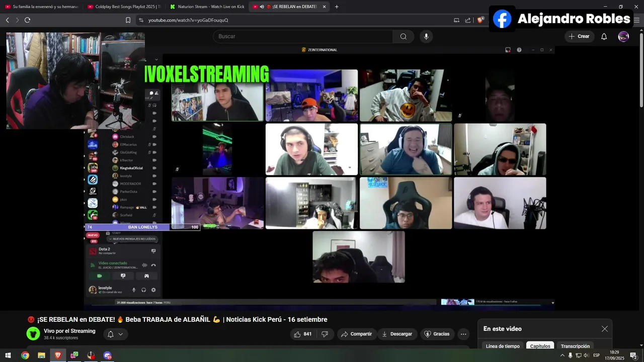Switch to Coldplay Best Songs Playlist tab
This screenshot has width=644, height=362.
point(124,7)
